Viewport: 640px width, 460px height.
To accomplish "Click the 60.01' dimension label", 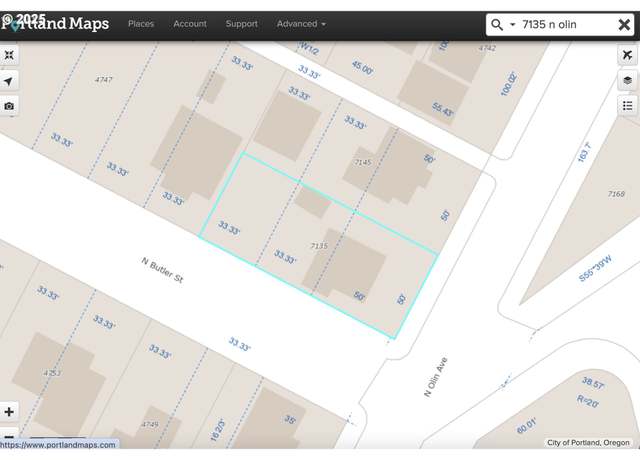I will (527, 426).
